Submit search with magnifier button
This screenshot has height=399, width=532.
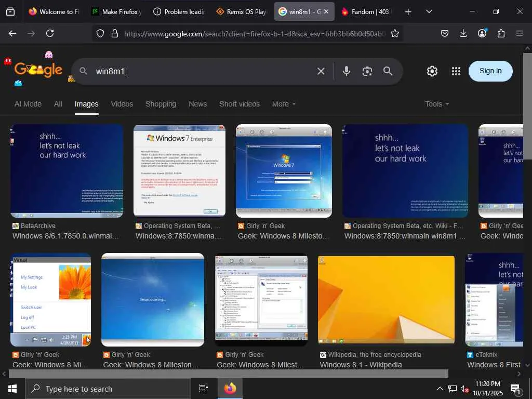point(388,71)
